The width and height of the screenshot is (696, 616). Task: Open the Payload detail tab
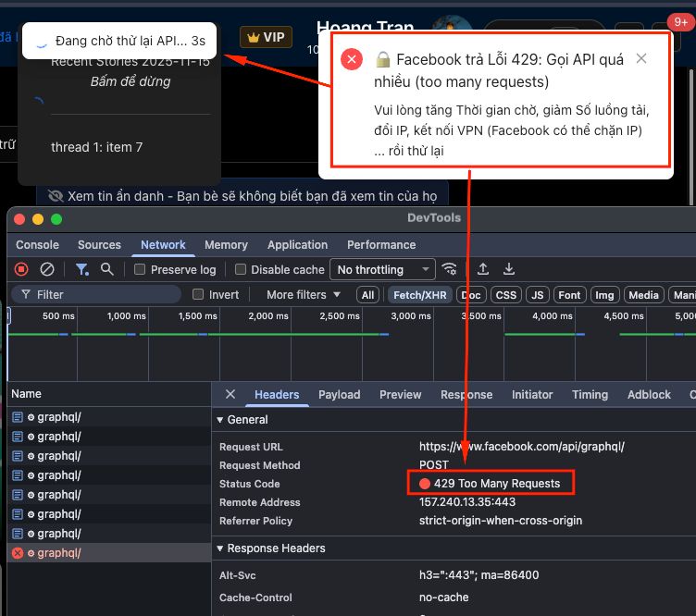click(339, 395)
